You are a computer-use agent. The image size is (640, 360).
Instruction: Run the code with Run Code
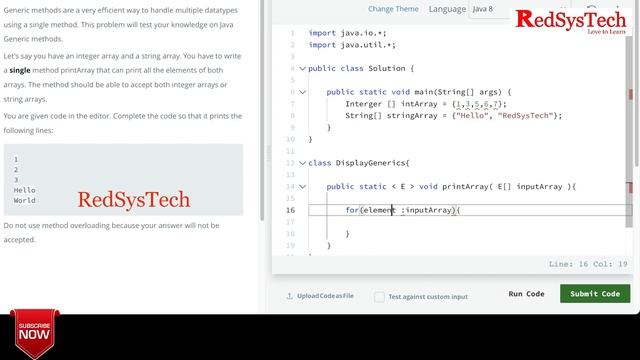click(x=526, y=293)
